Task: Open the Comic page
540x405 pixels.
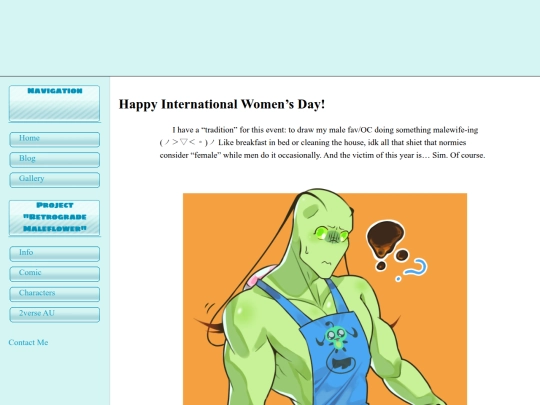Action: [x=54, y=274]
